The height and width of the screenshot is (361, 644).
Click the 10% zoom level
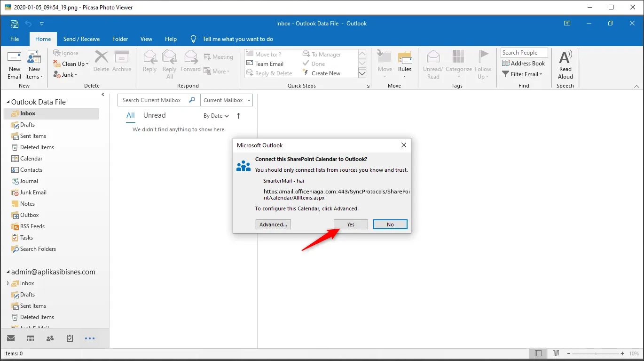click(634, 353)
